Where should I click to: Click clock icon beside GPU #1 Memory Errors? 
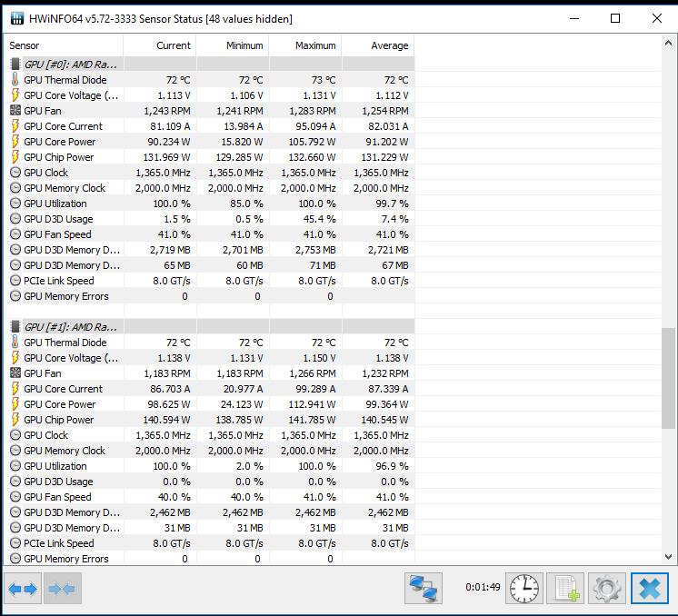[15, 559]
